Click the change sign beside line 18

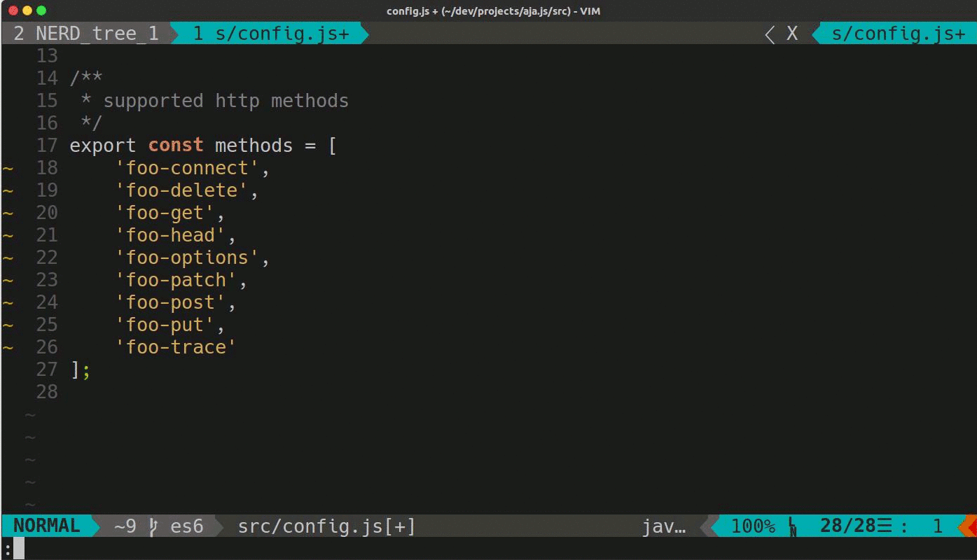point(8,169)
